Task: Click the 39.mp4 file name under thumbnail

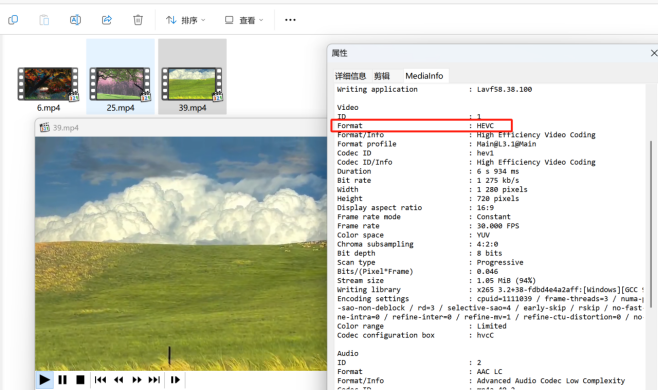Action: [192, 108]
